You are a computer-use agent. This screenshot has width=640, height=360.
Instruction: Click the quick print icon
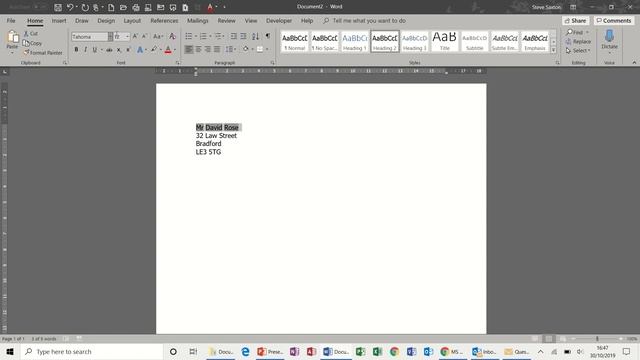[136, 7]
